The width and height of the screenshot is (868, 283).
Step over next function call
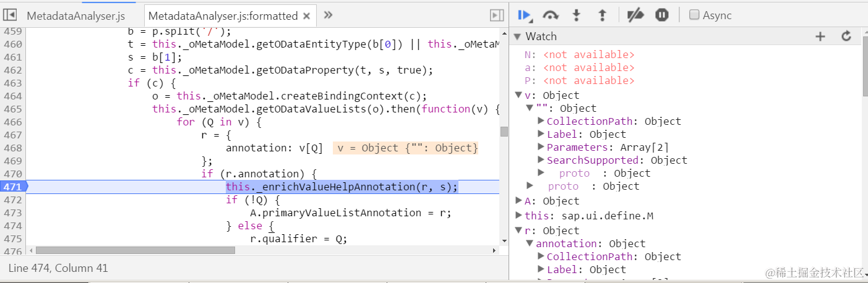pyautogui.click(x=551, y=15)
